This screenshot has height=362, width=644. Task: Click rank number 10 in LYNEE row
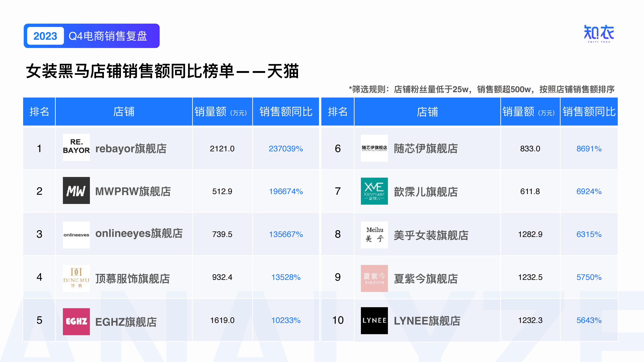click(338, 320)
